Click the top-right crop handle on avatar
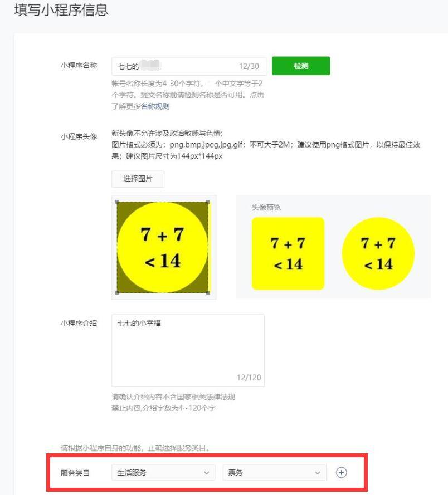 click(208, 202)
